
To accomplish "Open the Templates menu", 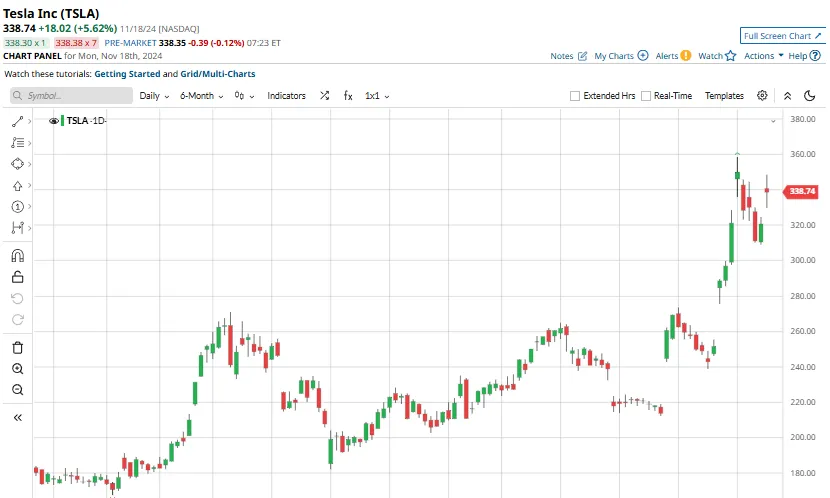I will (724, 96).
